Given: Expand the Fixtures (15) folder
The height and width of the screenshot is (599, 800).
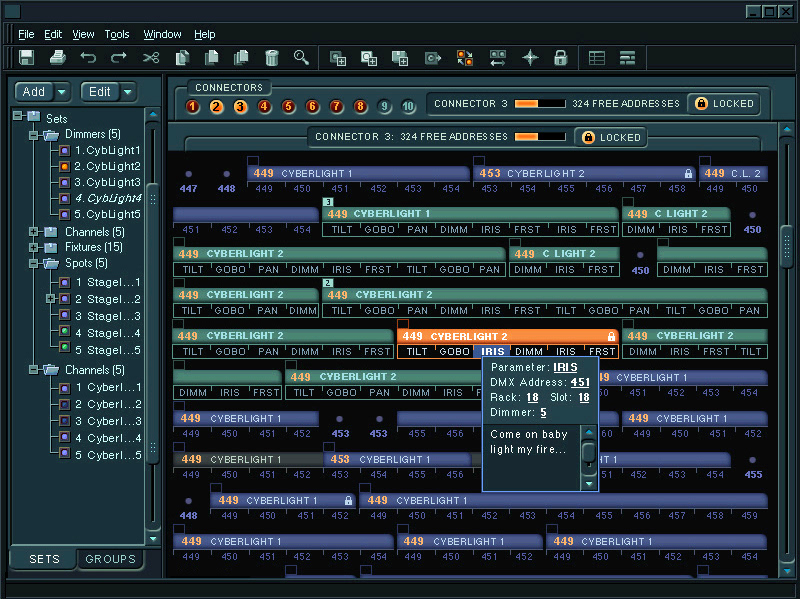Looking at the screenshot, I should [34, 247].
